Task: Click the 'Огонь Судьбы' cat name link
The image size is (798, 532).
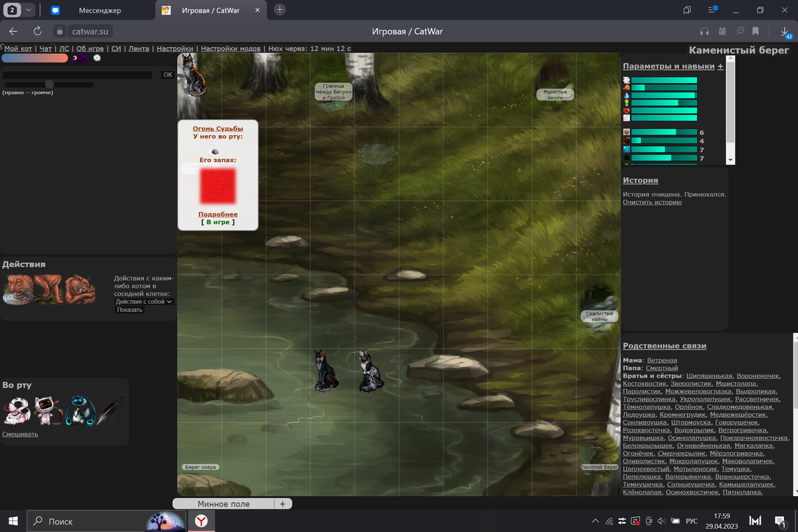Action: click(218, 128)
